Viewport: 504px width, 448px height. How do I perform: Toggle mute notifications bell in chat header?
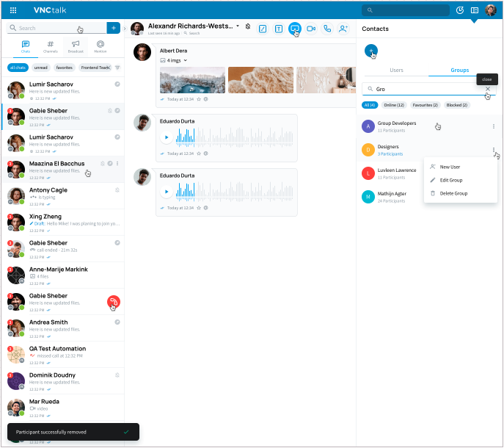(248, 26)
